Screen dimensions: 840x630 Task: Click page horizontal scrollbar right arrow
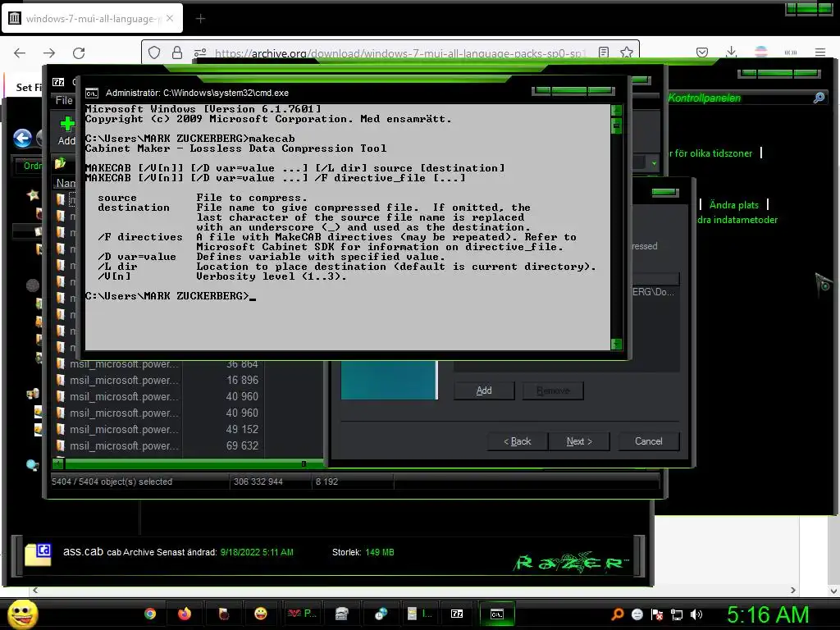(793, 591)
